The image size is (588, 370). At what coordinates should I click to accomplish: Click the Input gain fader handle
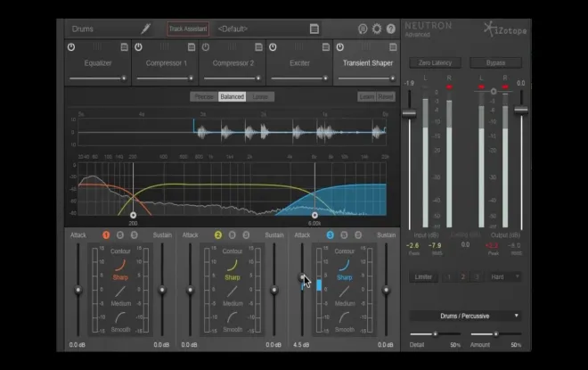tap(409, 113)
